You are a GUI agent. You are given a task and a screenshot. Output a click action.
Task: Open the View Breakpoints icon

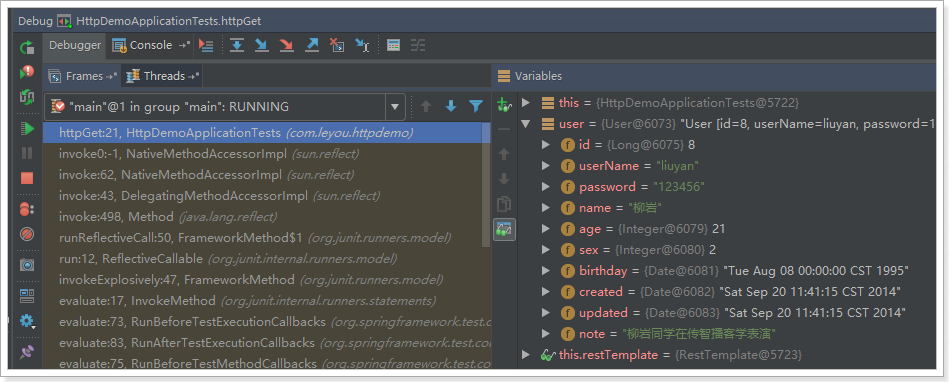[x=27, y=209]
